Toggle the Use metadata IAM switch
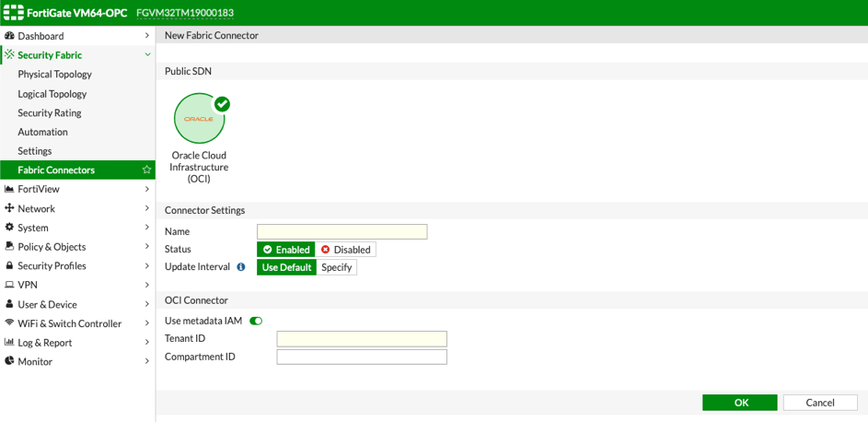 (x=256, y=321)
